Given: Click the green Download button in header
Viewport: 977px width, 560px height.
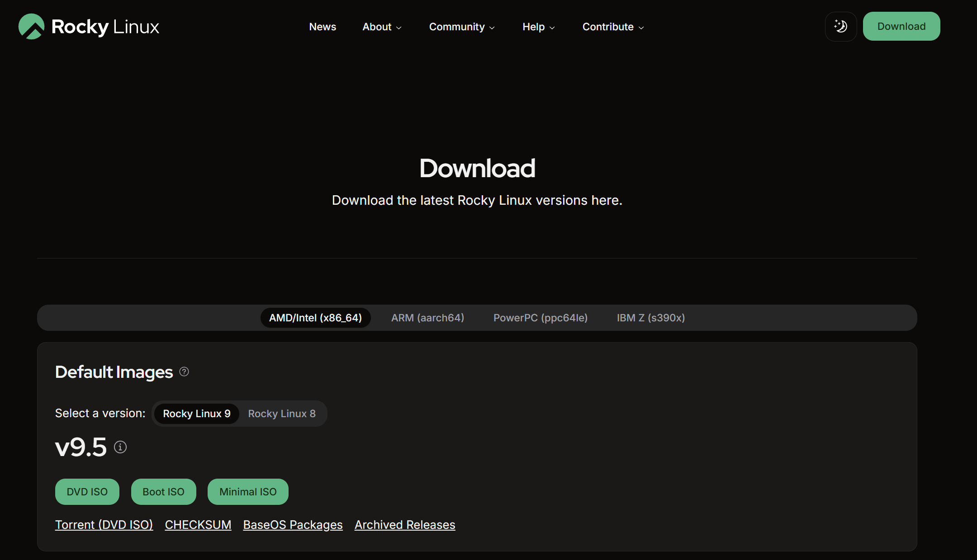Looking at the screenshot, I should (901, 26).
